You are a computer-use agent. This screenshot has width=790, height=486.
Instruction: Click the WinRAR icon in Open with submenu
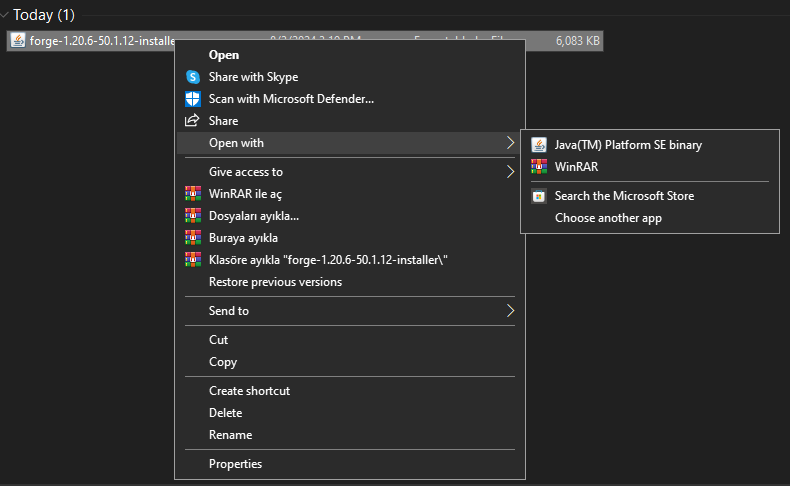tap(539, 167)
